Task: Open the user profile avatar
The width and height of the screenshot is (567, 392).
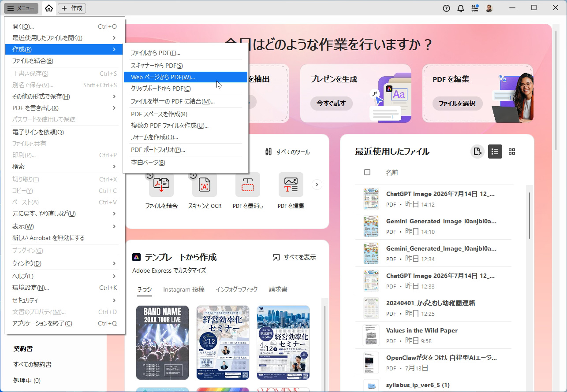Action: click(x=489, y=8)
